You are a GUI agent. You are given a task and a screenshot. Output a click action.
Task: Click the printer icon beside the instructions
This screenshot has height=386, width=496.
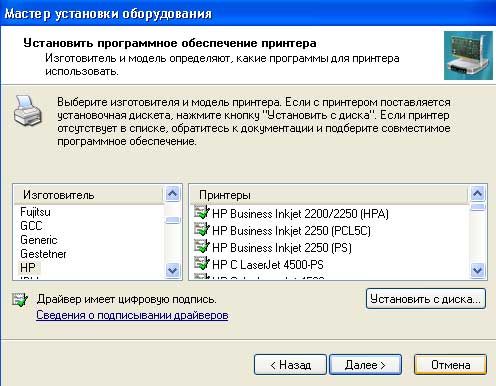[x=28, y=110]
